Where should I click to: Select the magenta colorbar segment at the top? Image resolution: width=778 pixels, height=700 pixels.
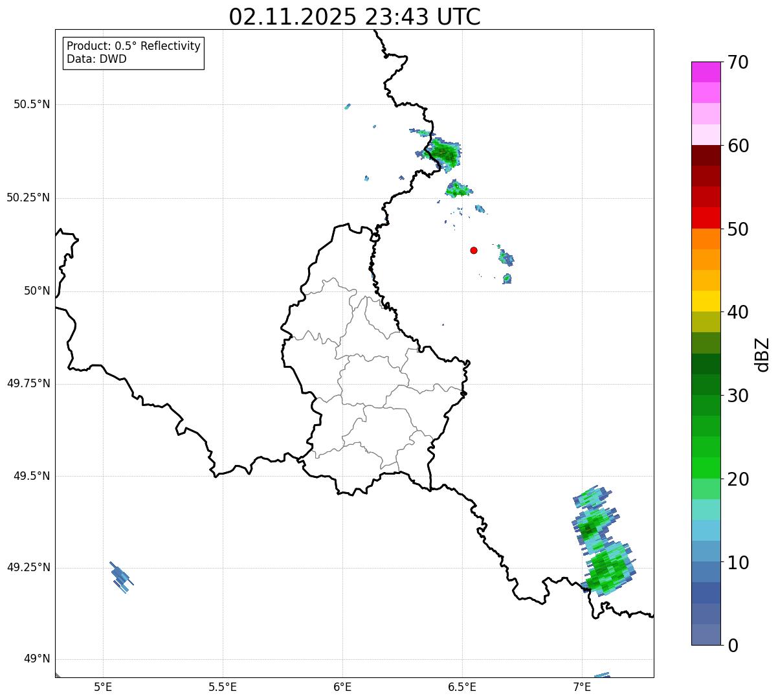(706, 72)
